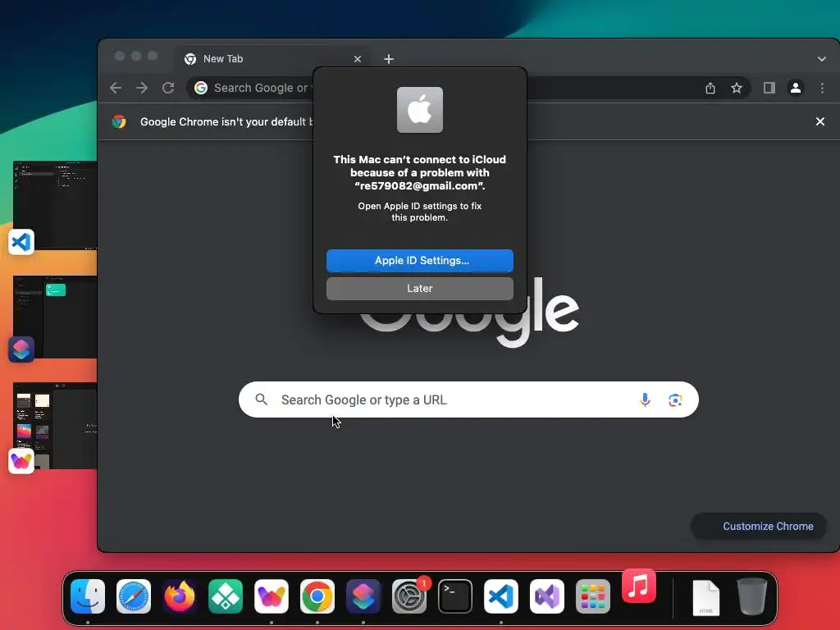Dismiss the default browser notification bar
Screen dimensions: 840x630
point(820,121)
